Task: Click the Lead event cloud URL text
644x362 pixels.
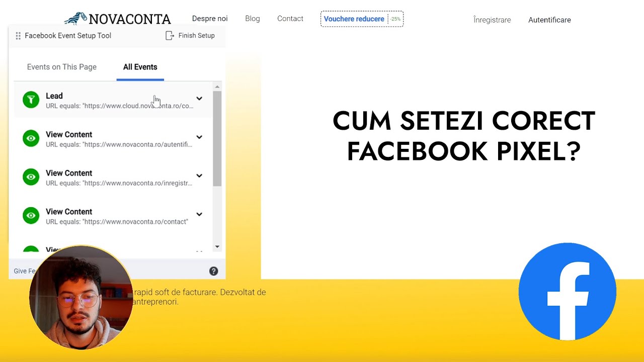Action: [x=120, y=106]
